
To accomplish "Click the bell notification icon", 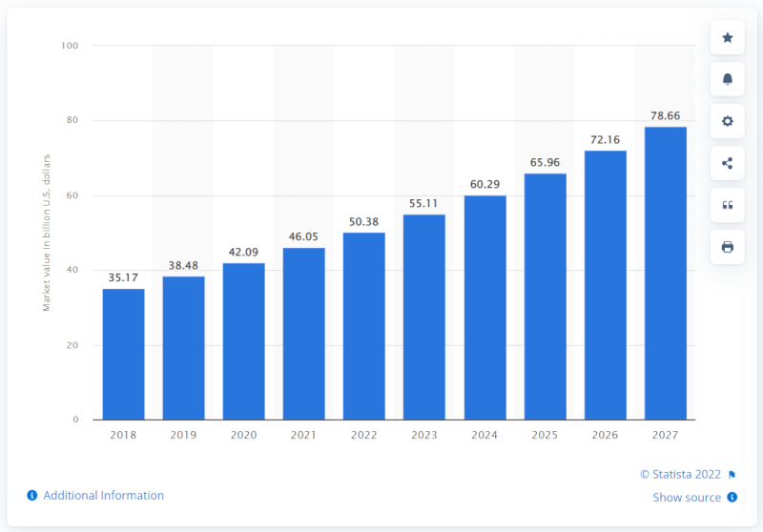I will 727,79.
